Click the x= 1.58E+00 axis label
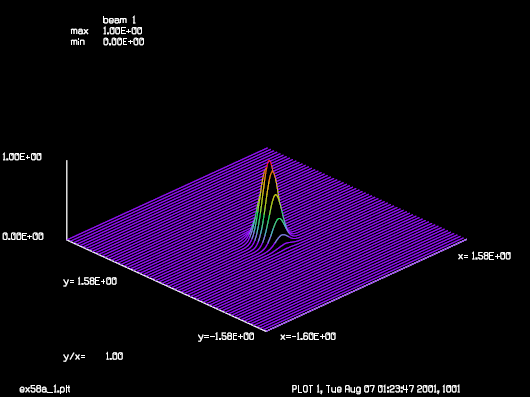 point(484,256)
